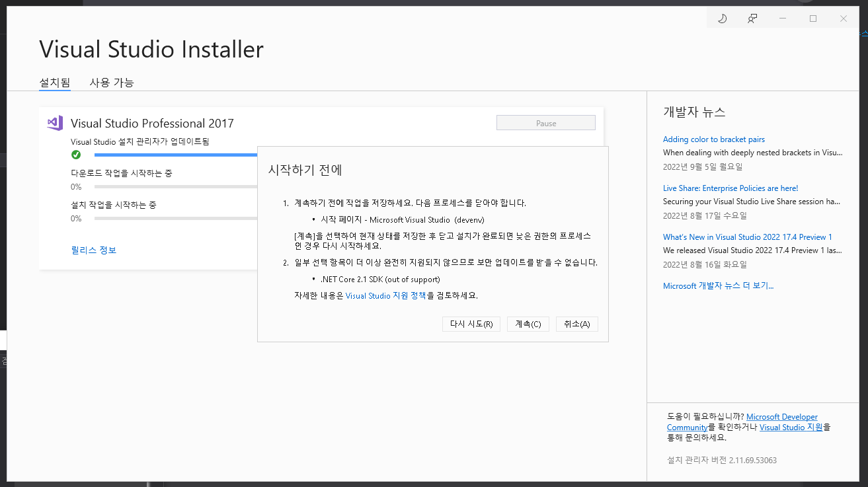The image size is (868, 487).
Task: Cancel the update with 취소(A) button
Action: [576, 324]
